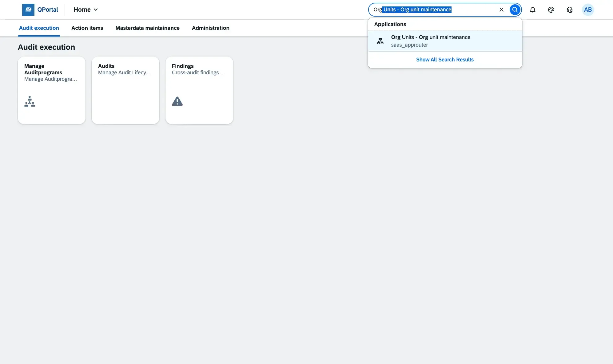The width and height of the screenshot is (613, 364).
Task: Open the headset support icon
Action: pos(570,10)
